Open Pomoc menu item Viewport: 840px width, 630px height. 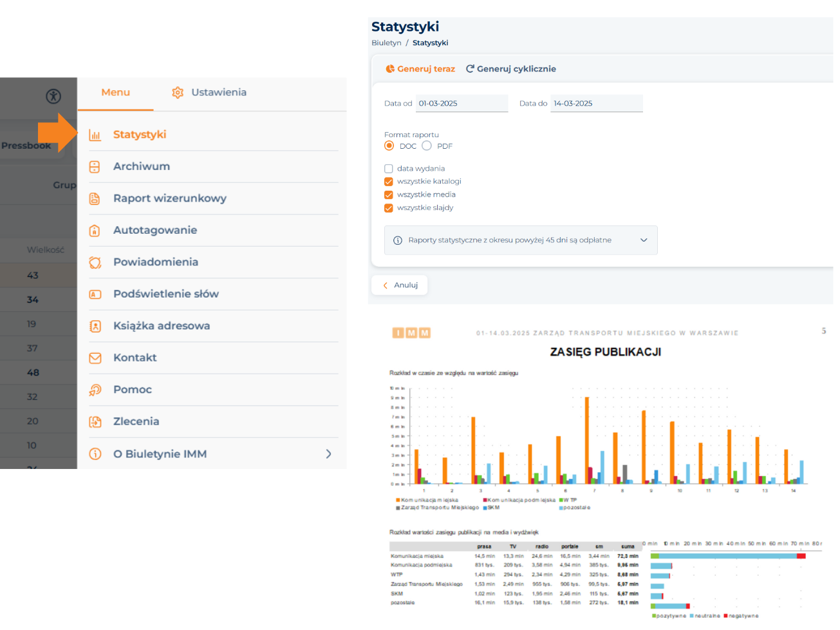click(x=213, y=390)
